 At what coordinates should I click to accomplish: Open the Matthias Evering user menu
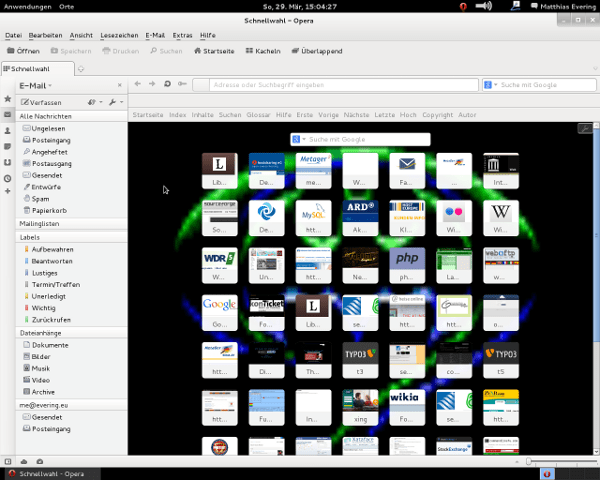point(564,7)
